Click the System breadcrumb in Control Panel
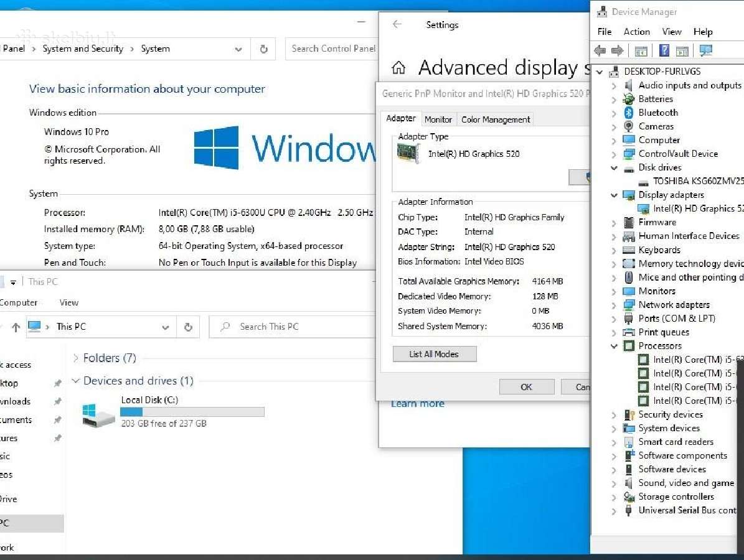 coord(155,49)
